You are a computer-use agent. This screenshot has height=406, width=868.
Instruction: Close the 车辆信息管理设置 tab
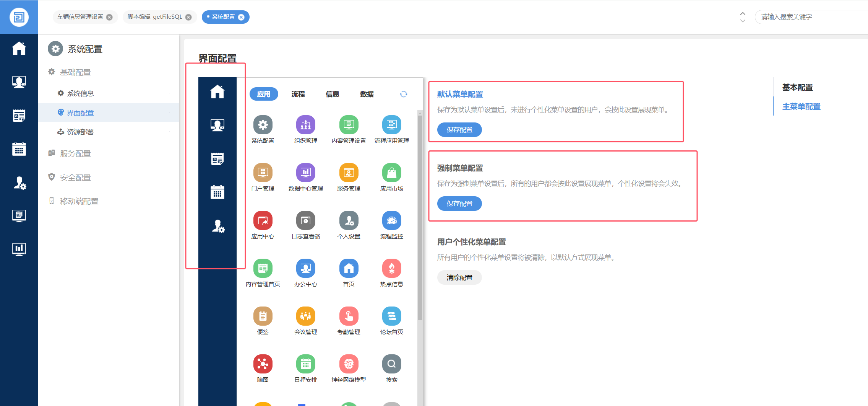pos(109,17)
